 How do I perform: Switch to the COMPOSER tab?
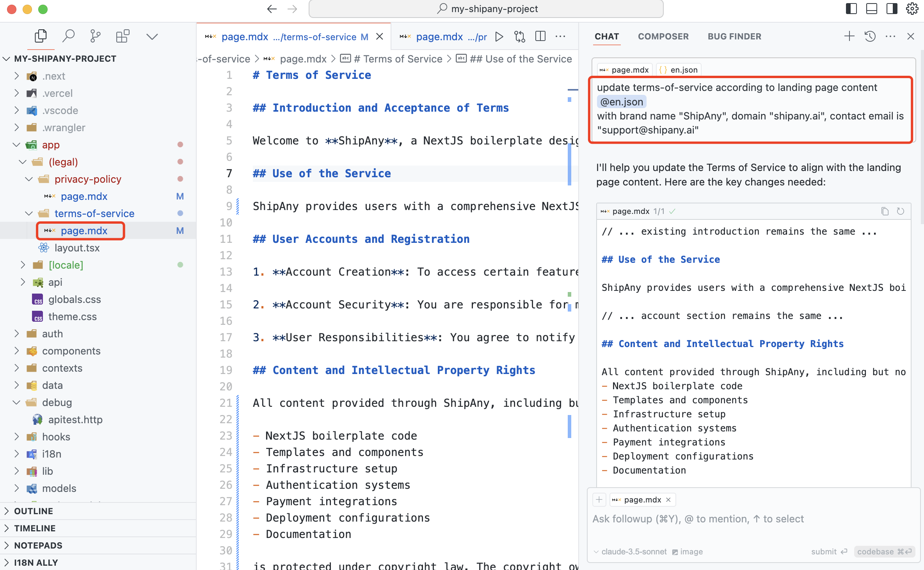tap(663, 36)
